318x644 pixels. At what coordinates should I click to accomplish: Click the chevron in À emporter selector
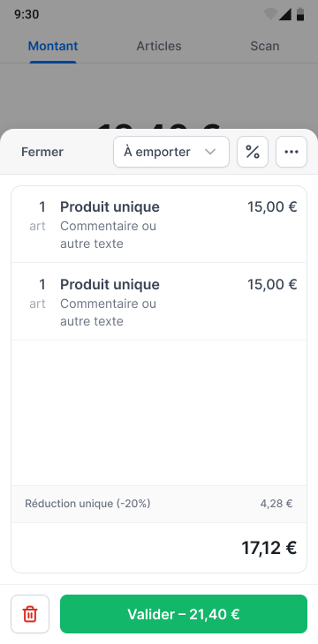pos(210,152)
